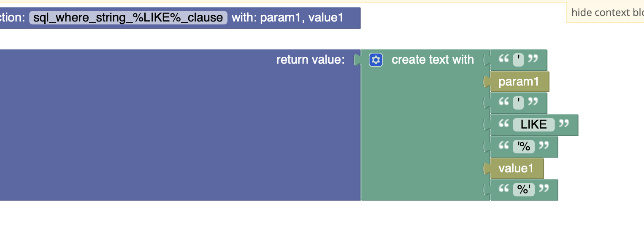Click closing quote icon beside '% text
644x236 pixels.
point(544,146)
